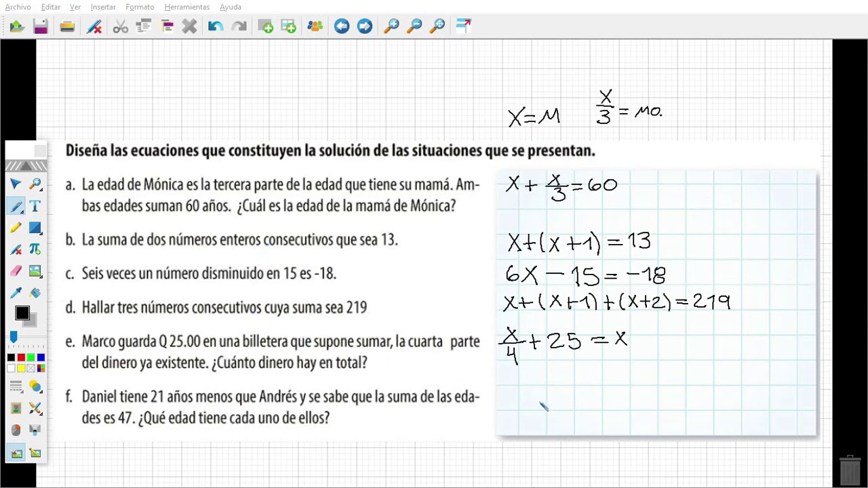The width and height of the screenshot is (868, 488).
Task: Select the yellow highlighter tool
Action: [x=16, y=228]
